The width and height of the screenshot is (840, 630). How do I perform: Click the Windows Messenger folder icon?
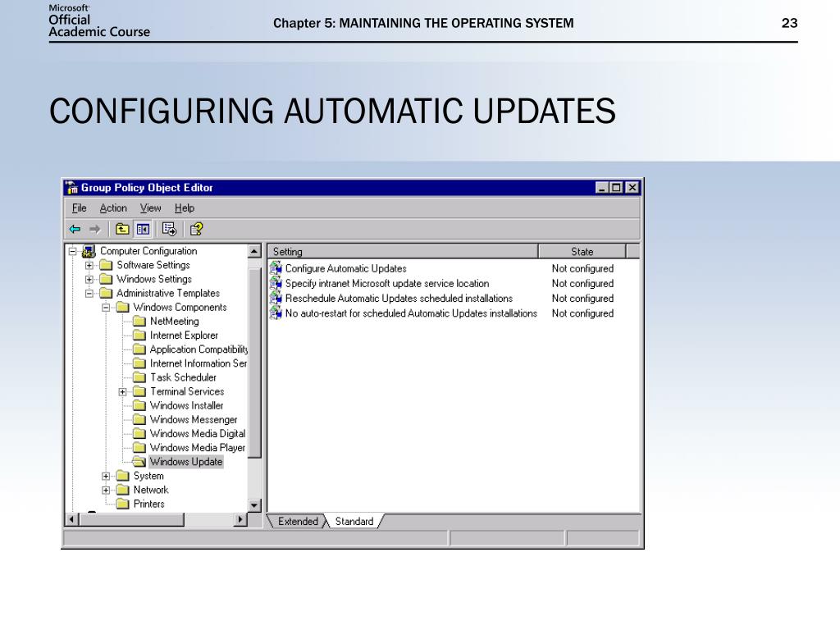pyautogui.click(x=139, y=419)
